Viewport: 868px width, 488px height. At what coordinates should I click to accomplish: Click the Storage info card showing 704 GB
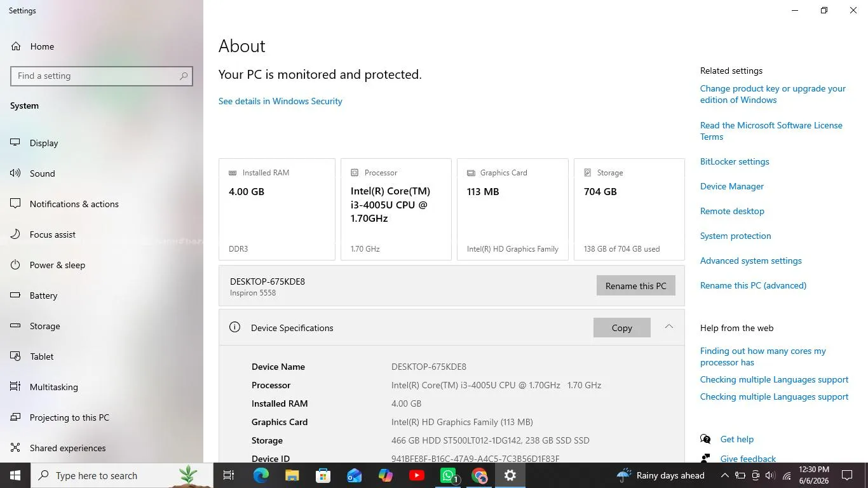coord(629,209)
